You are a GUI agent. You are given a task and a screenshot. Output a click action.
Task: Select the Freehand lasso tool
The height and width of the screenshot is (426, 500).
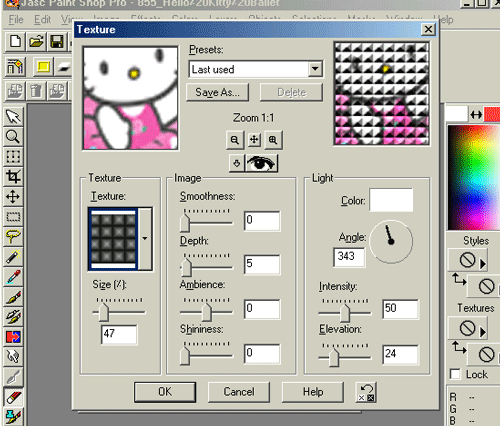[13, 237]
